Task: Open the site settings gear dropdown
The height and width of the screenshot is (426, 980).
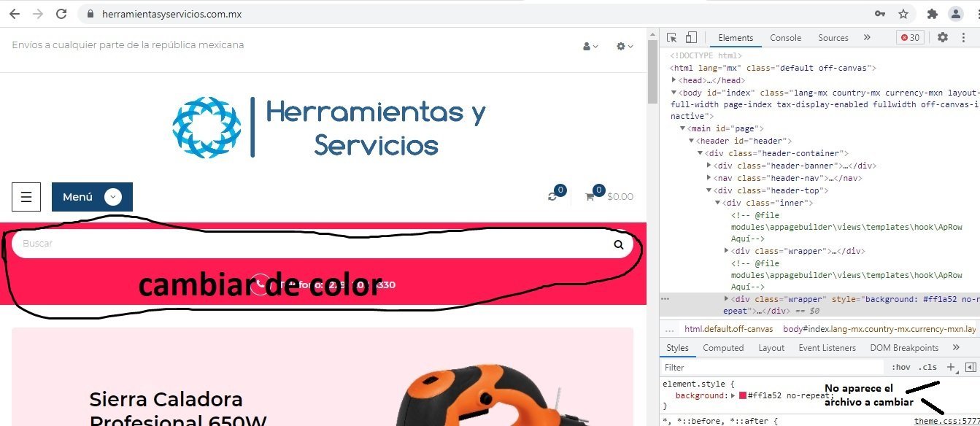Action: click(x=625, y=46)
